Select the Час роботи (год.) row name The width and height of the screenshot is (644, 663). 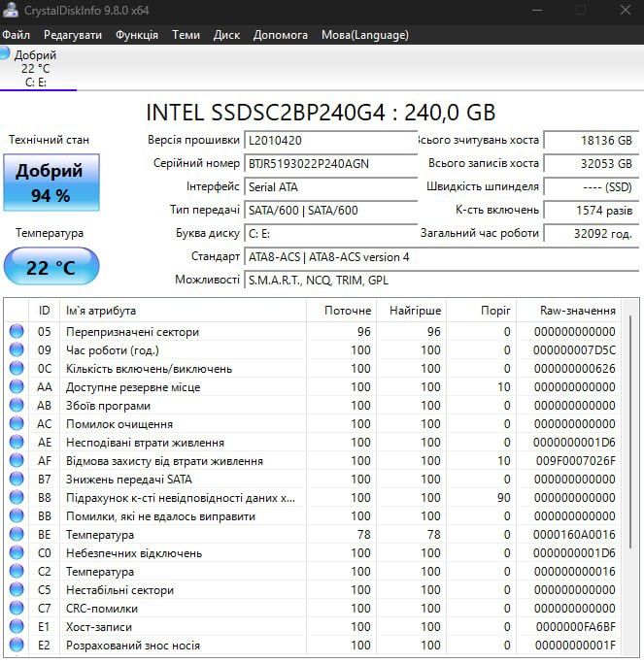[113, 350]
